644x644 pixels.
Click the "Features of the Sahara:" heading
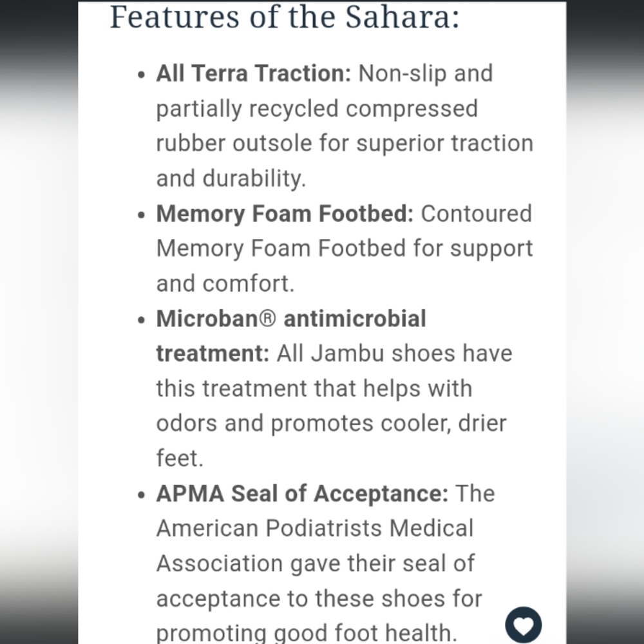285,17
